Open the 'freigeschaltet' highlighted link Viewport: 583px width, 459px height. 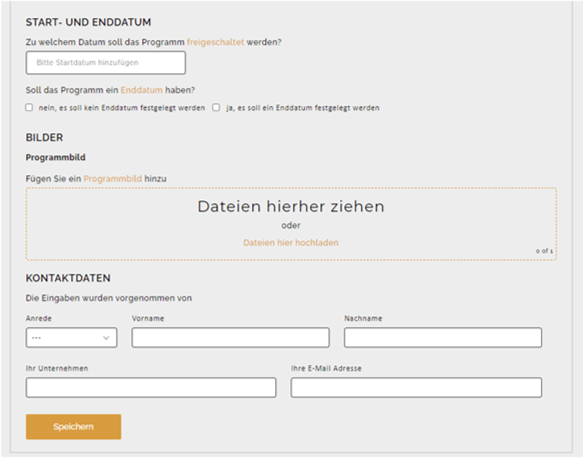pyautogui.click(x=215, y=42)
